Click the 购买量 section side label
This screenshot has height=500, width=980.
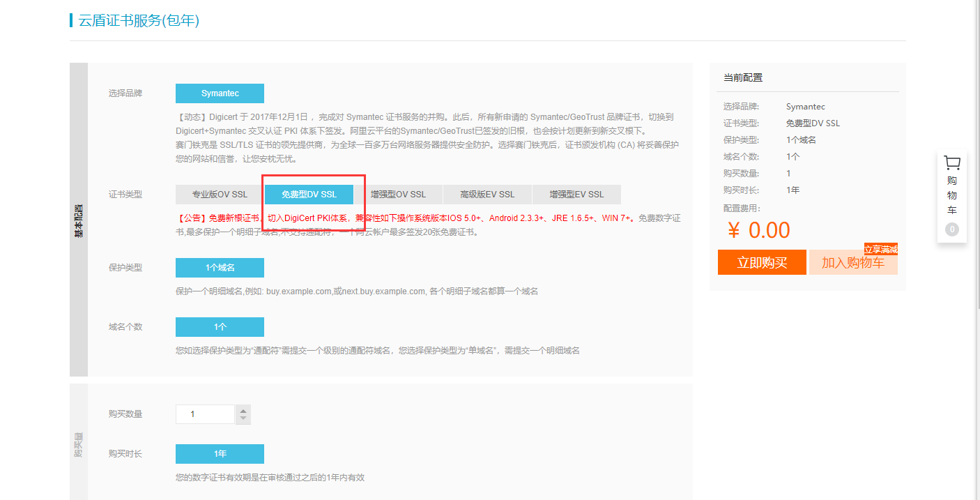[79, 444]
